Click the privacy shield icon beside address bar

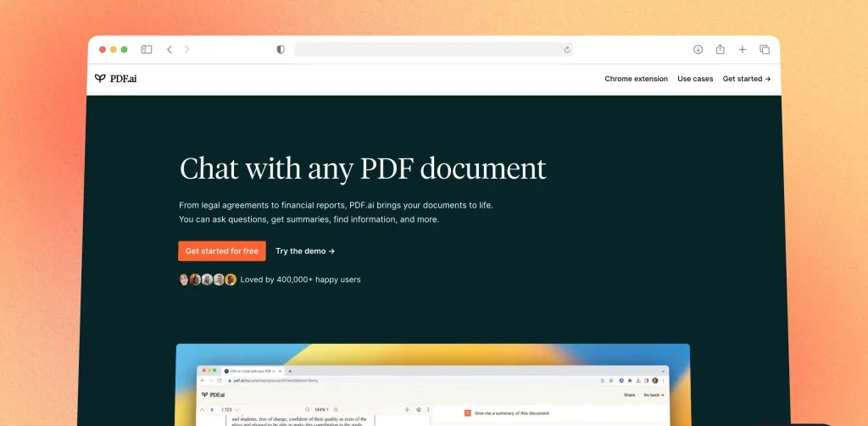point(281,50)
